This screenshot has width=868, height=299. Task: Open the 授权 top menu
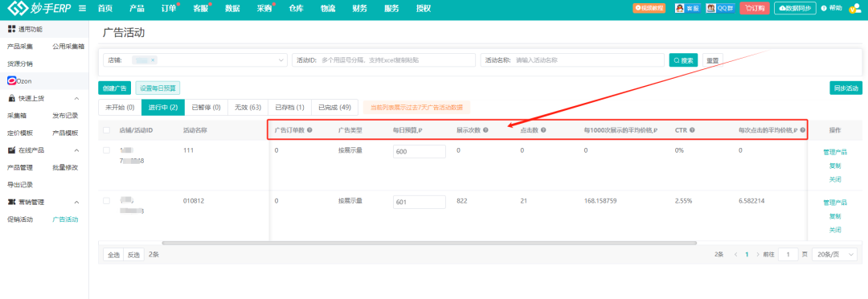pos(424,8)
